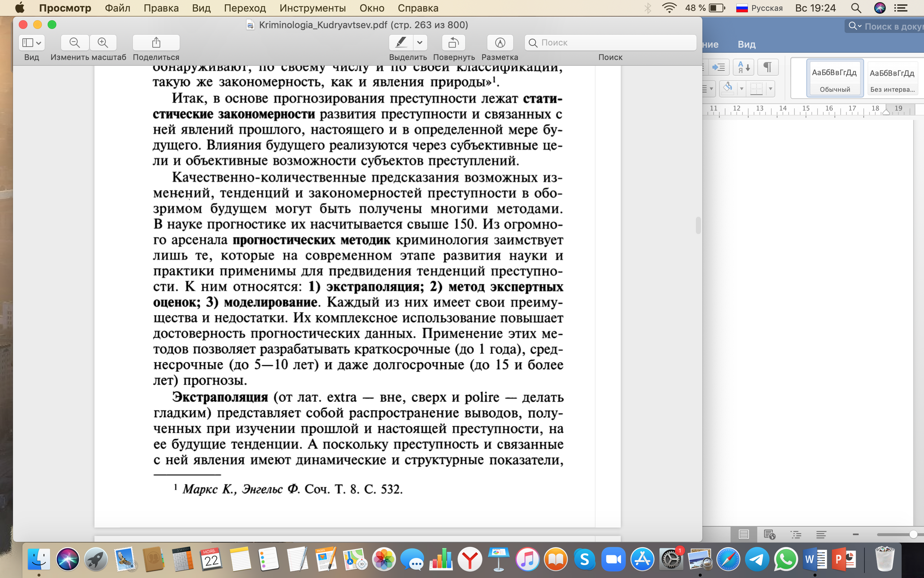
Task: Open Photos from the Dock
Action: tap(383, 559)
